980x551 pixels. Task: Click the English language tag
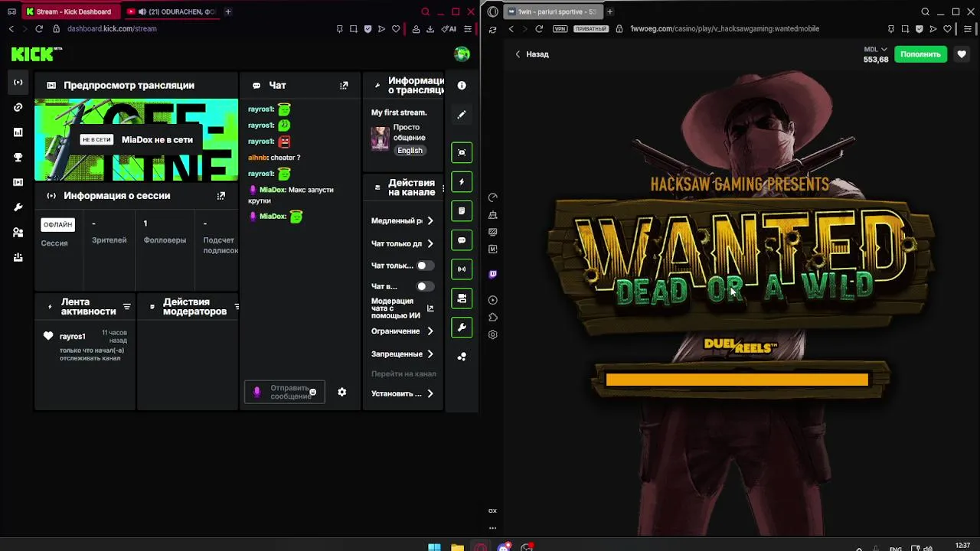pyautogui.click(x=410, y=151)
